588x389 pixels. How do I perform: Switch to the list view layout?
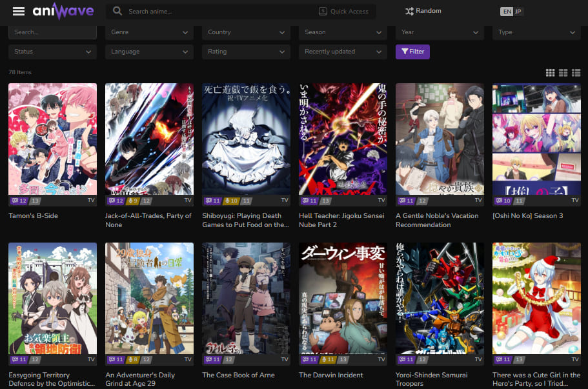coord(576,73)
